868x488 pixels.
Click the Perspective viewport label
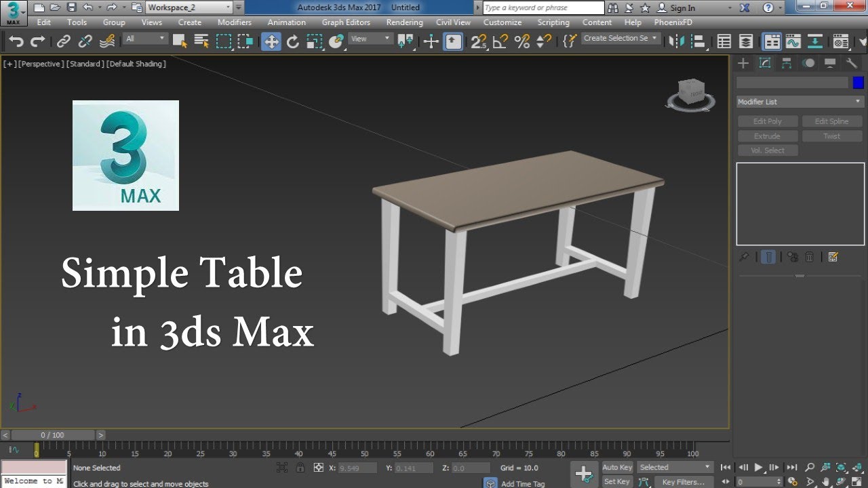coord(41,64)
